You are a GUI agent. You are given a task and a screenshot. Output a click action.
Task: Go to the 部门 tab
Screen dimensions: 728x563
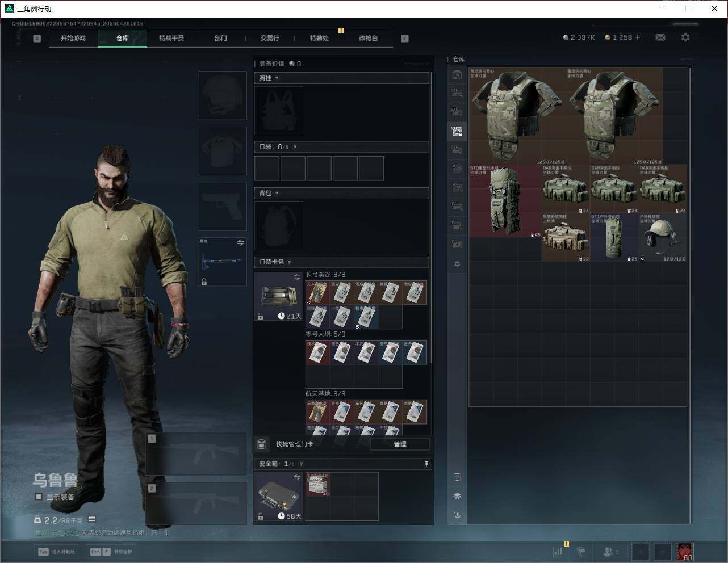[221, 38]
